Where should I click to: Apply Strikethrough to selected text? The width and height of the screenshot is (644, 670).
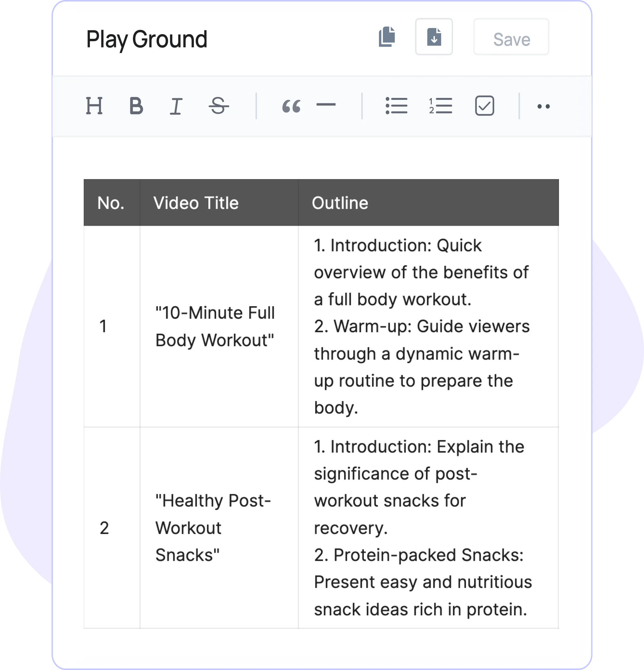pyautogui.click(x=219, y=107)
